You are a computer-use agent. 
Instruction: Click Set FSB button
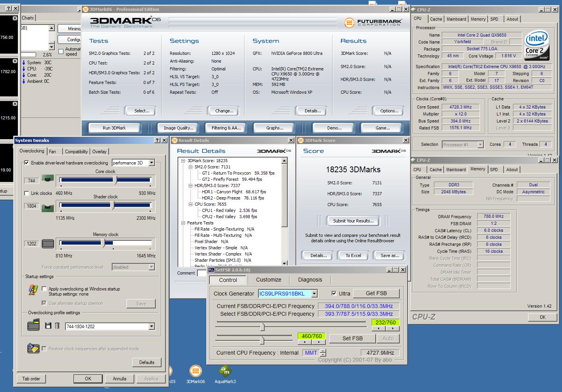tap(352, 338)
